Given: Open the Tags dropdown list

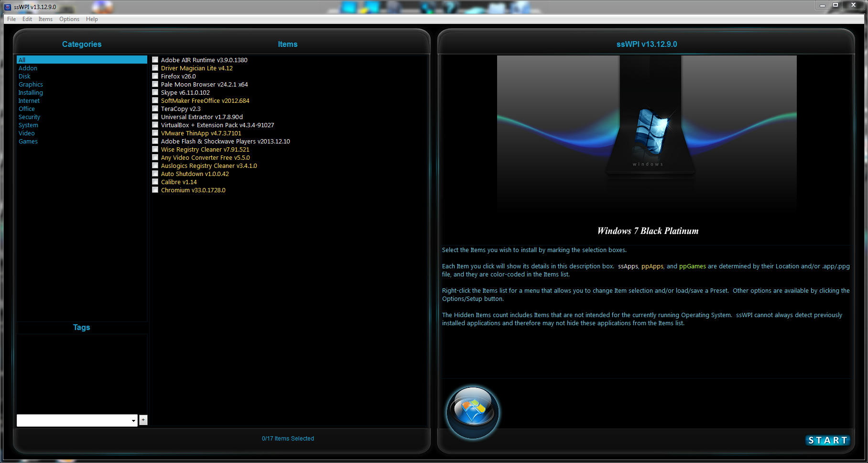Looking at the screenshot, I should tap(134, 420).
